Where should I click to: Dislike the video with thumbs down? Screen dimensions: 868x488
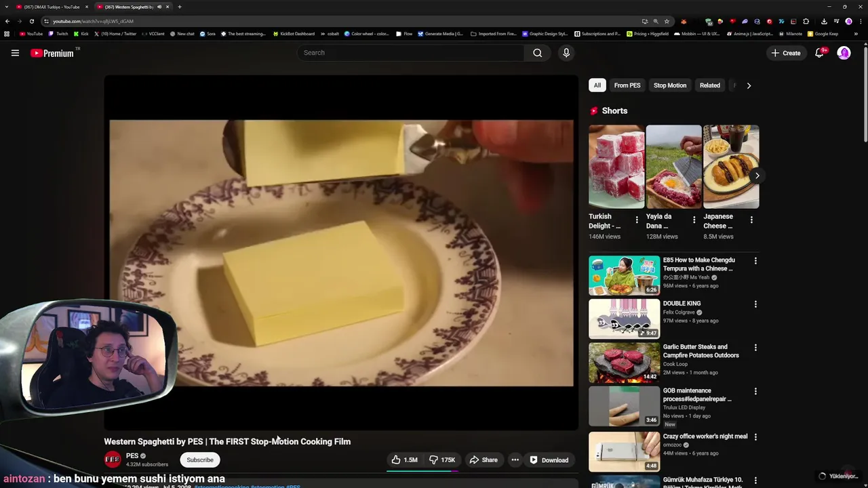[x=442, y=460]
